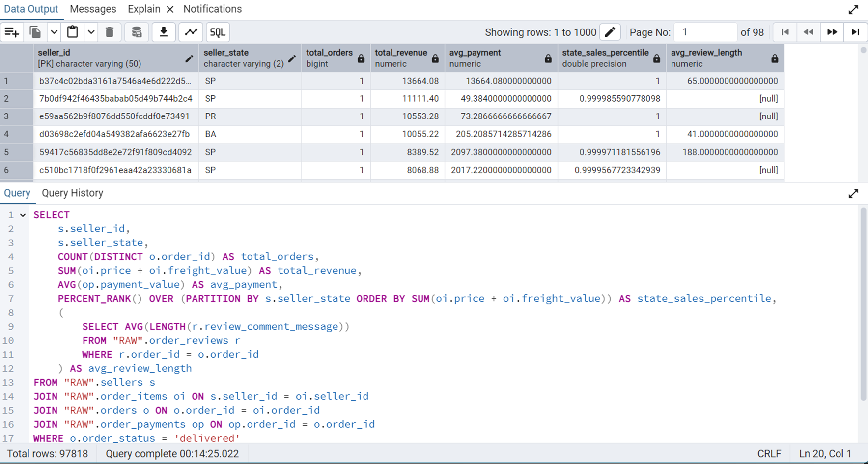Go to the next results page
Screen dimensions: 868x464
tap(832, 32)
